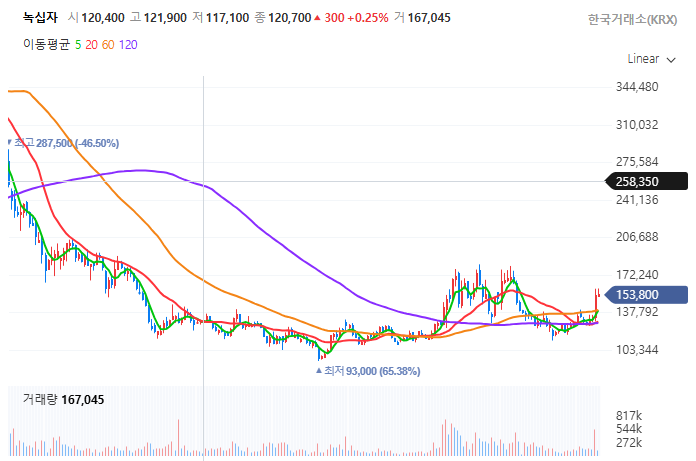Click the 344,480 axis label
The height and width of the screenshot is (461, 696).
coord(637,87)
